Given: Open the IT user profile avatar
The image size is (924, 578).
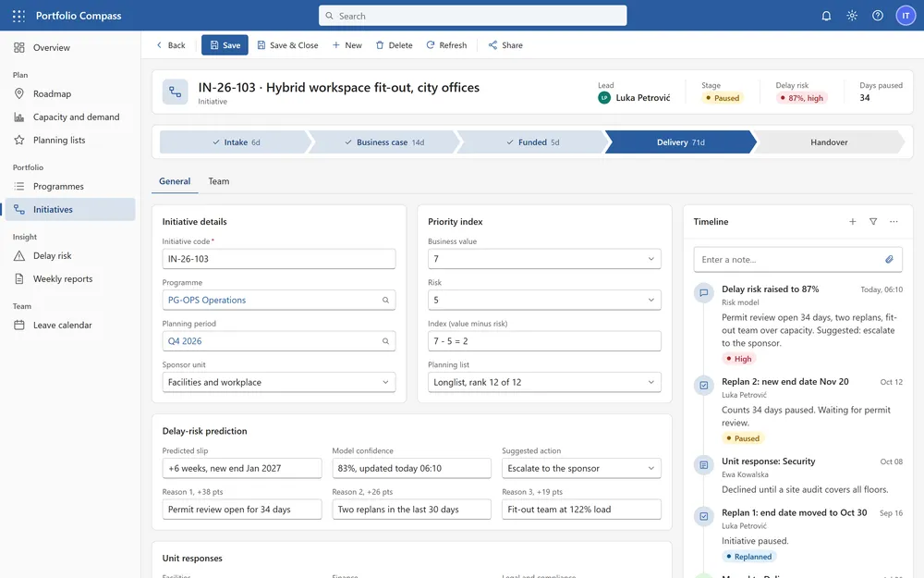Looking at the screenshot, I should coord(906,16).
